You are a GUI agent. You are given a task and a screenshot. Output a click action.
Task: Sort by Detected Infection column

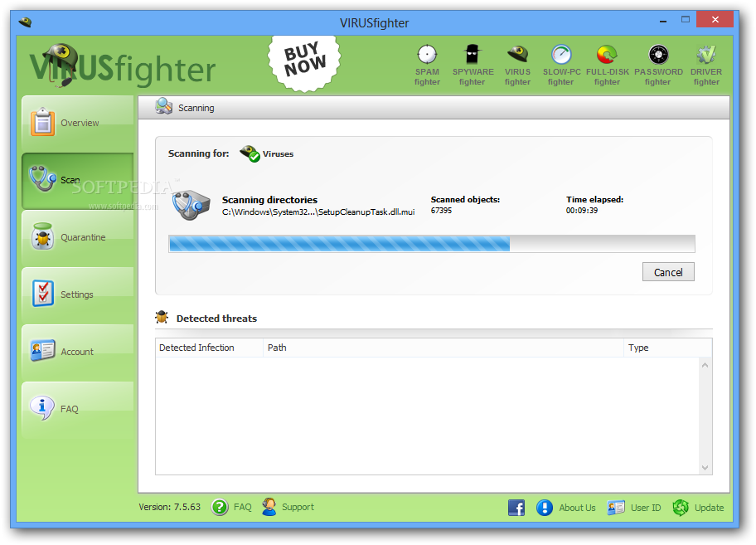click(x=209, y=348)
